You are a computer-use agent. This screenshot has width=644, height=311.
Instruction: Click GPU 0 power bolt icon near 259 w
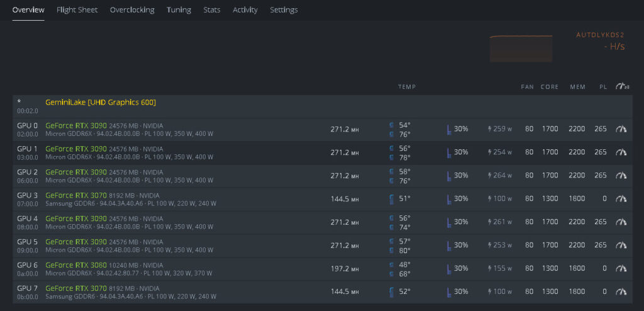click(489, 129)
